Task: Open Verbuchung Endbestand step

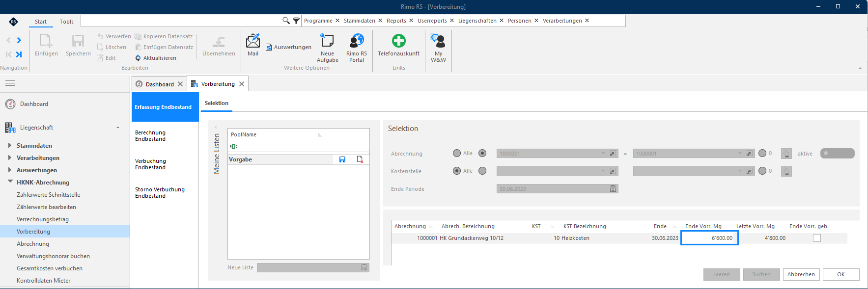Action: tap(150, 164)
